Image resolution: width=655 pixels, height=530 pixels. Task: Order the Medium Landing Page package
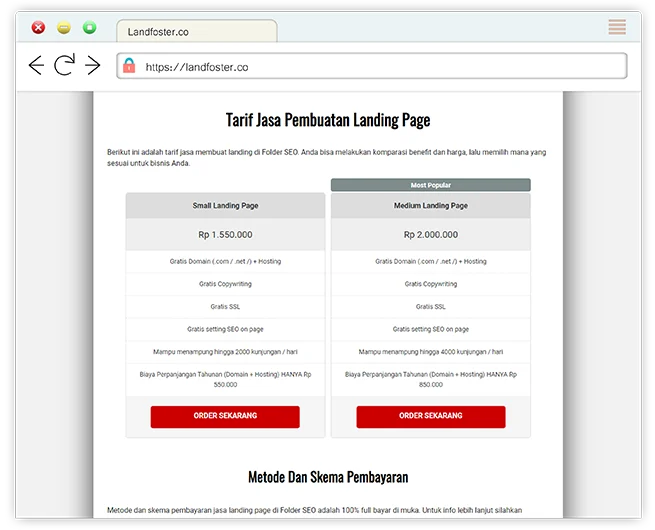(x=430, y=416)
